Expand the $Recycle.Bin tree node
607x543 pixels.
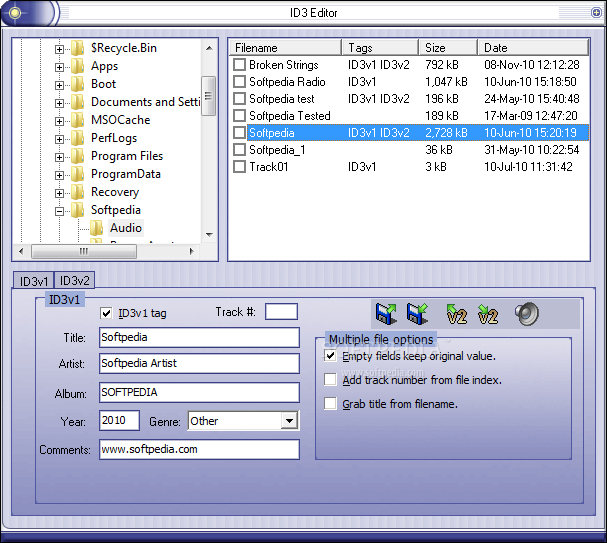(59, 49)
